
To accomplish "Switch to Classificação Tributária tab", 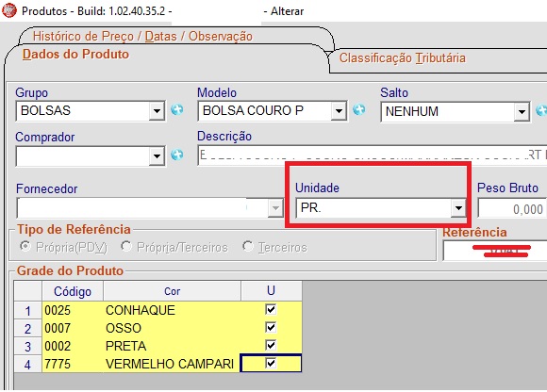I will pos(402,57).
